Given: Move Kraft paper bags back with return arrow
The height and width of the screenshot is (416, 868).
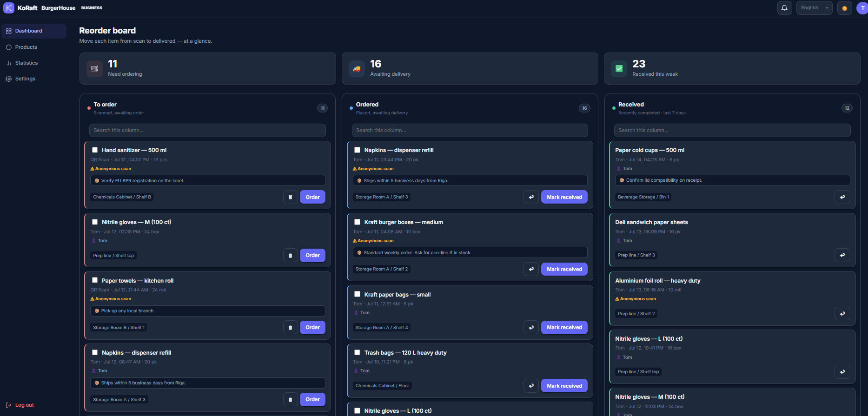Looking at the screenshot, I should point(531,327).
